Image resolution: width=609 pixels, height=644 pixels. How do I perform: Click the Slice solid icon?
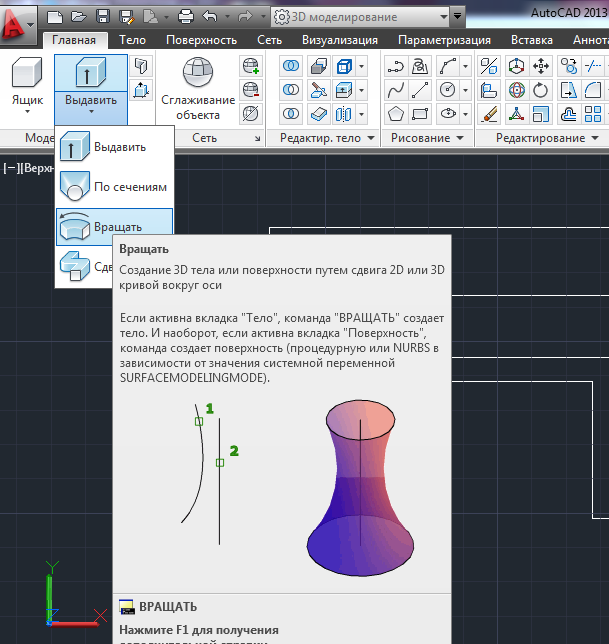pyautogui.click(x=319, y=90)
